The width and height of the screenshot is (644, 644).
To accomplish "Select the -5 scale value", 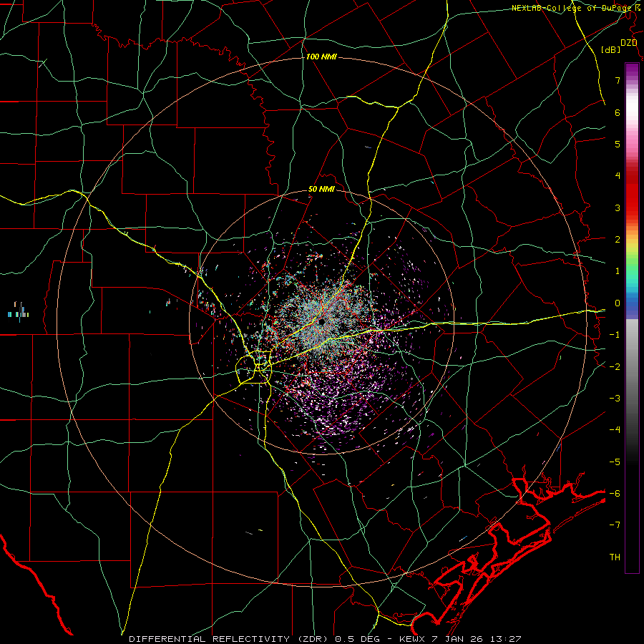I will pyautogui.click(x=615, y=462).
